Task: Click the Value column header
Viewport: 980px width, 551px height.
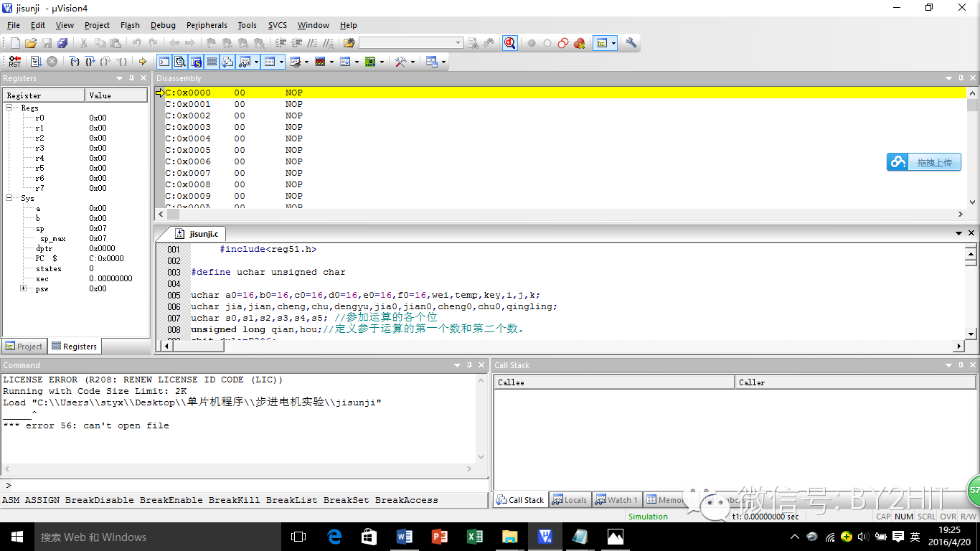Action: (x=116, y=95)
